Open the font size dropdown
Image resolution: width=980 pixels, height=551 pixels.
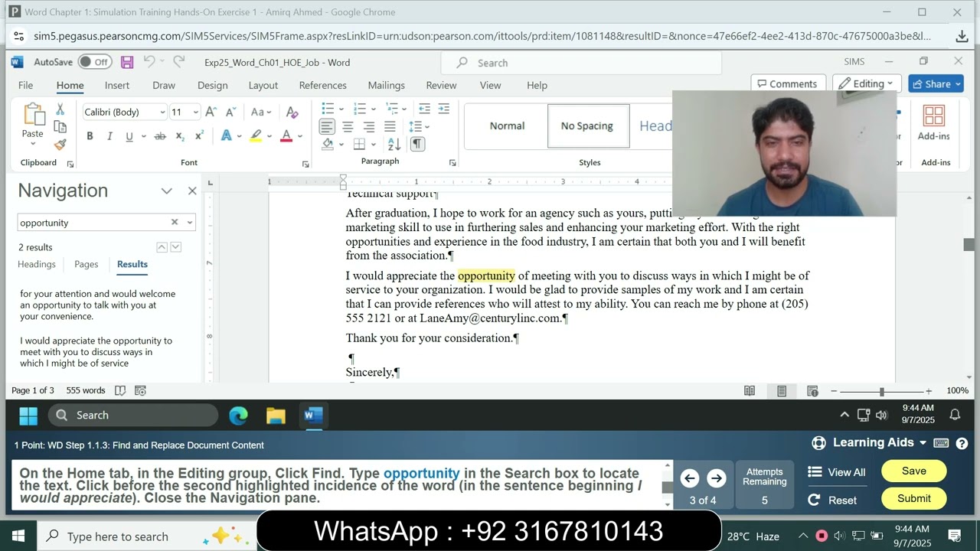[x=195, y=112]
